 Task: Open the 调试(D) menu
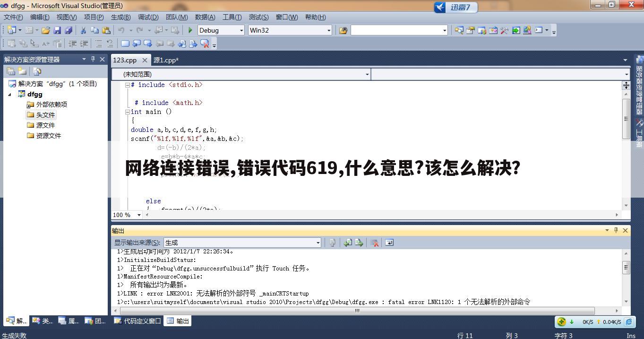pyautogui.click(x=148, y=17)
